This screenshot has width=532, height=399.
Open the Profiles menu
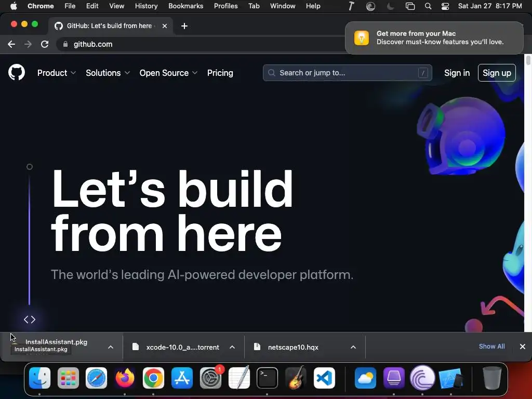point(225,6)
